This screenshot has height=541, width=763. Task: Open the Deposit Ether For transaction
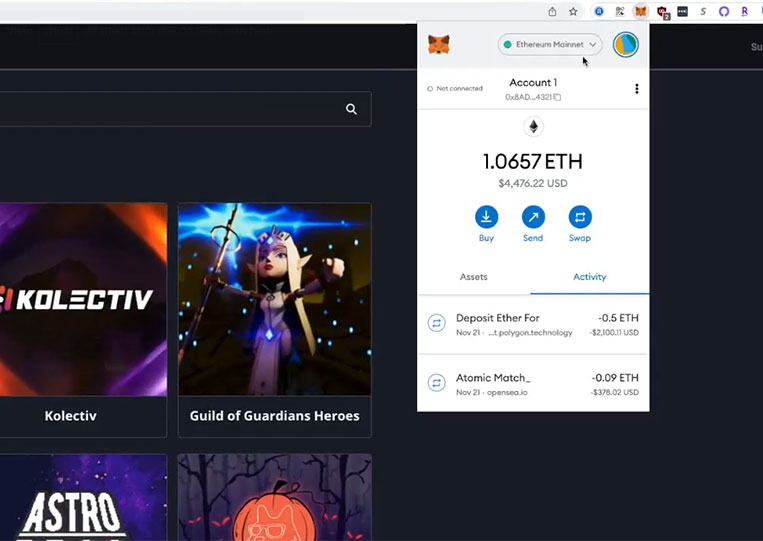pos(533,325)
